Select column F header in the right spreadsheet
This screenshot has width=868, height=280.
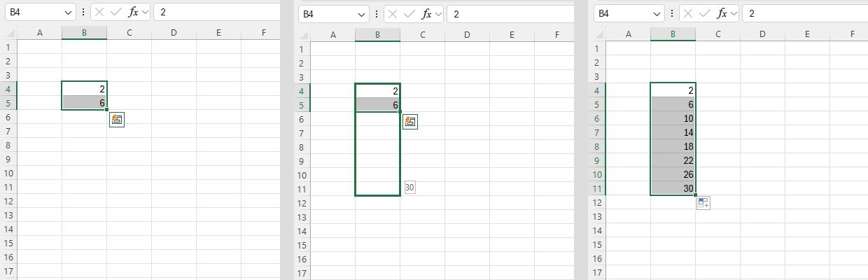852,34
